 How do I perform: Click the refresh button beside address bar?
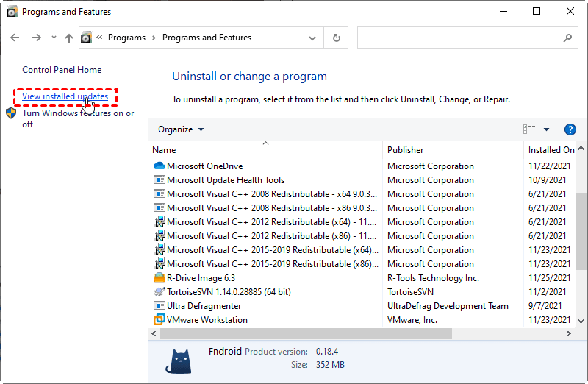point(337,38)
